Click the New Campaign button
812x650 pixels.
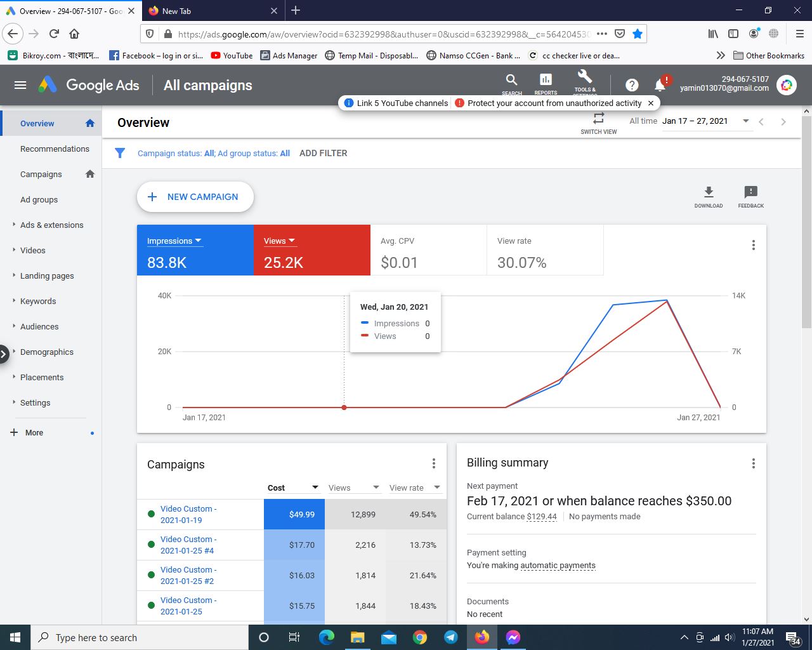[x=195, y=197]
